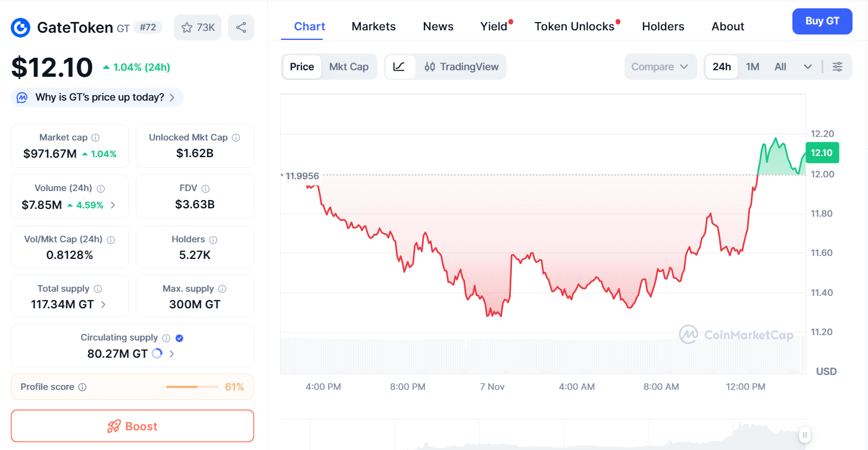Click the share icon next to GateToken
868x450 pixels.
pyautogui.click(x=241, y=27)
